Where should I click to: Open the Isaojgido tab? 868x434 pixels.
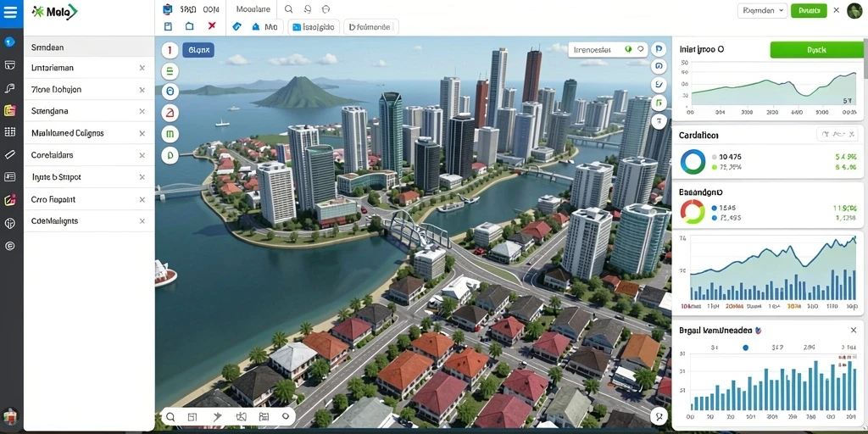(314, 26)
